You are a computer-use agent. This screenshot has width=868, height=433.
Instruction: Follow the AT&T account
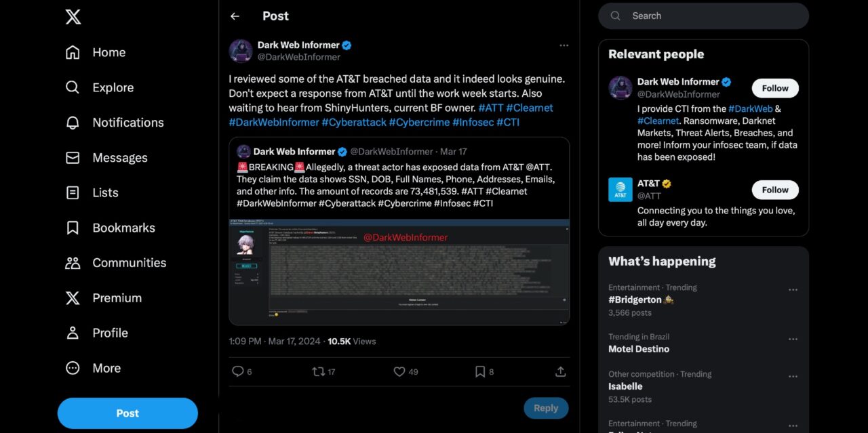click(774, 190)
